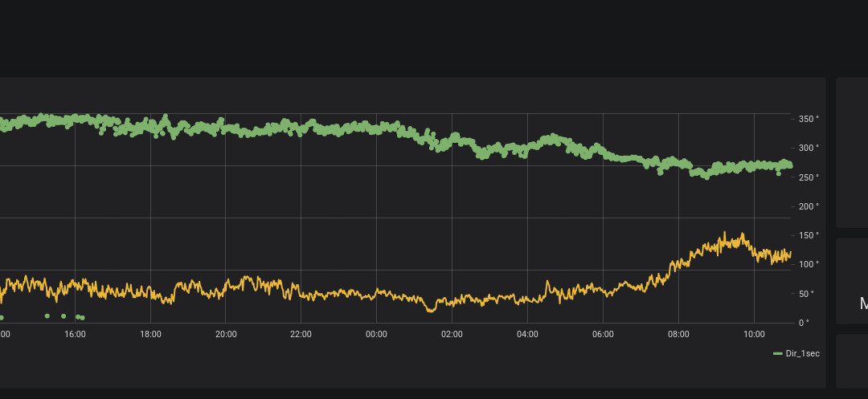The width and height of the screenshot is (868, 399).
Task: Click the 200 ° y-axis label
Action: [x=809, y=206]
